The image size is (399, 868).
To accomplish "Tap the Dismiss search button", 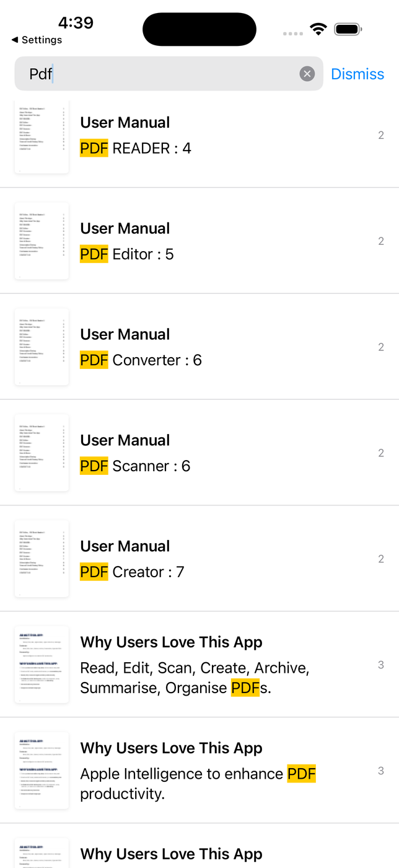I will tap(357, 74).
